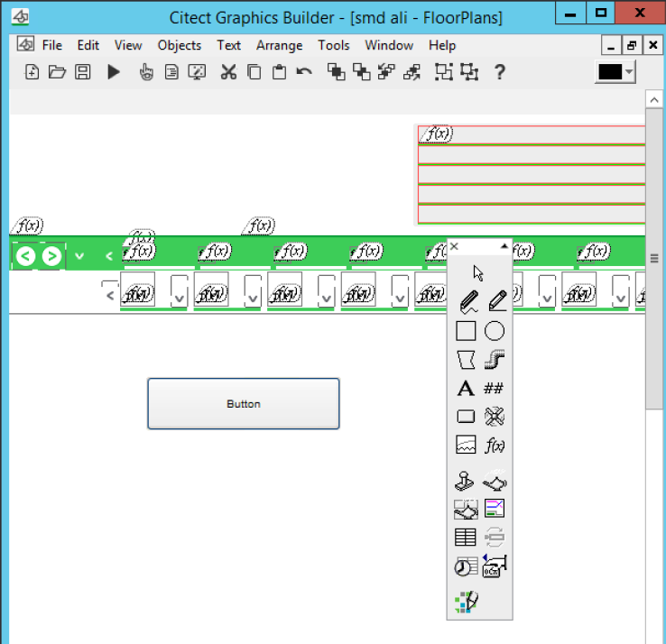Viewport: 666px width, 644px height.
Task: Select the lone f(x) Cicode object above the green bar's center
Action: (259, 225)
